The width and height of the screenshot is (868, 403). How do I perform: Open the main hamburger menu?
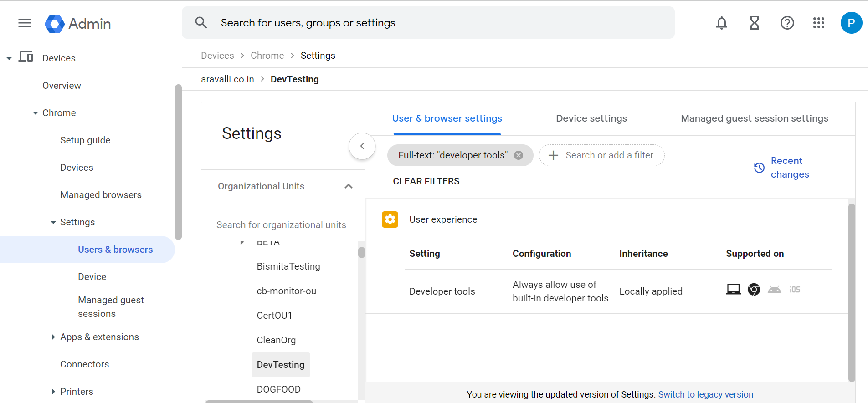coord(25,23)
